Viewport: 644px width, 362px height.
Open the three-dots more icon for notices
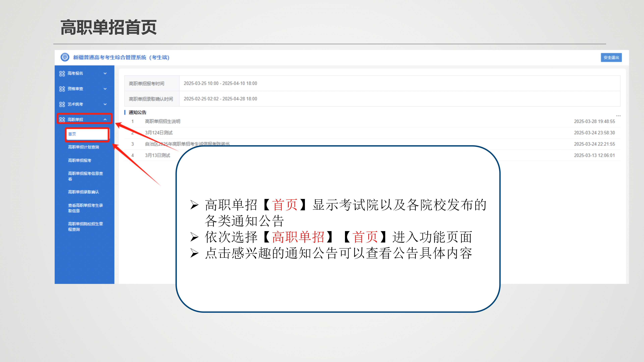point(618,116)
